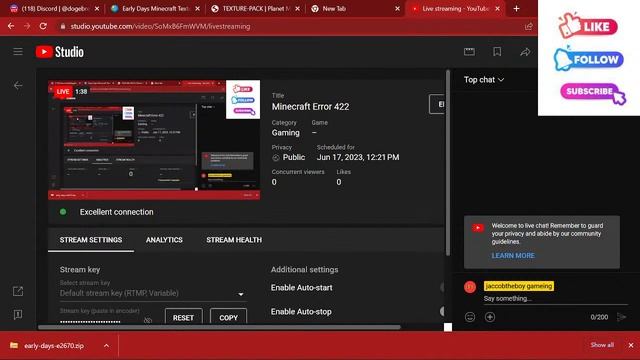Image resolution: width=640 pixels, height=360 pixels.
Task: Click the public privacy globe icon
Action: point(276,158)
